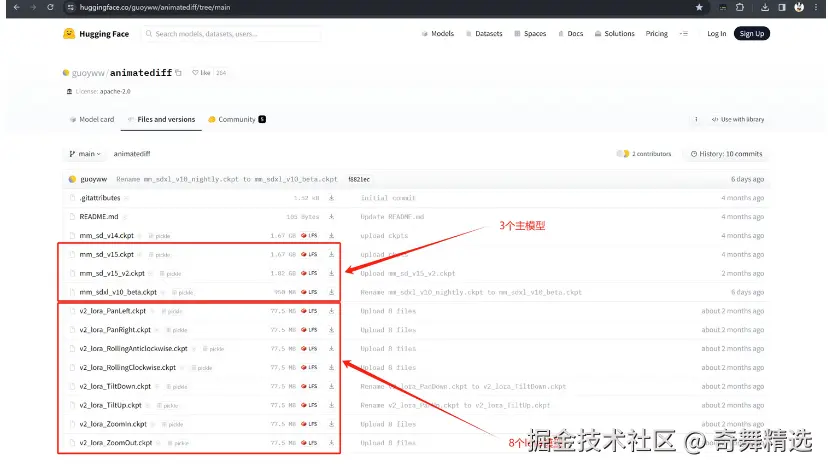This screenshot has height=470, width=828.
Task: Open the Community tab
Action: point(237,119)
